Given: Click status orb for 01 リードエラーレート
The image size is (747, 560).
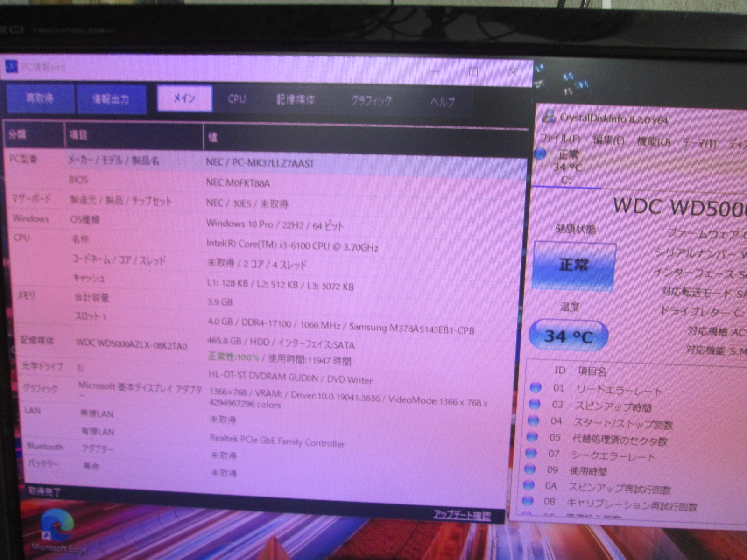Looking at the screenshot, I should coord(536,387).
